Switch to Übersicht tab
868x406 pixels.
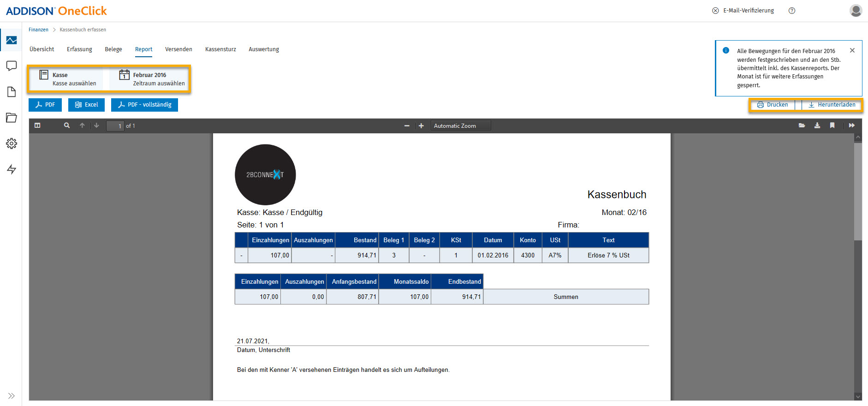pos(42,49)
